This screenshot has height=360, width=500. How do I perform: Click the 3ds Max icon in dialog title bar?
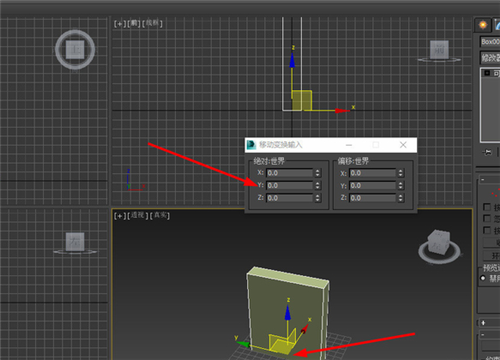click(x=251, y=145)
